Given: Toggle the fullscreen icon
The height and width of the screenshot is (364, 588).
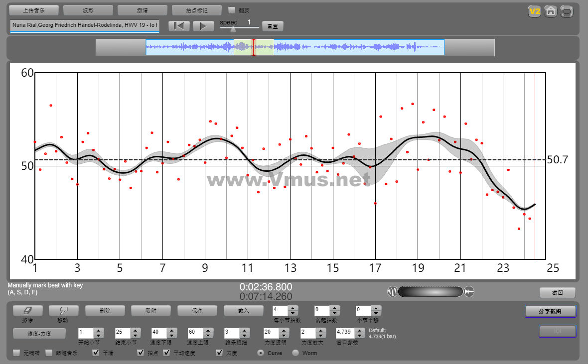Looking at the screenshot, I should click(567, 11).
